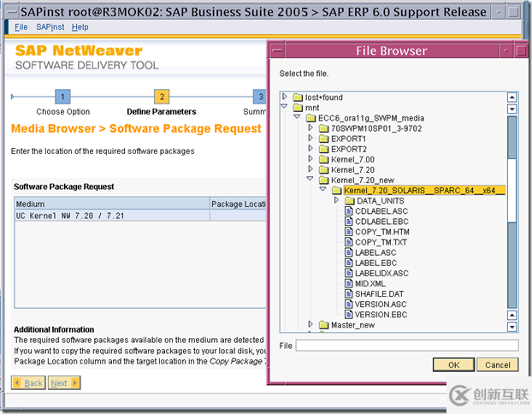
Task: Click the Back button
Action: [28, 383]
